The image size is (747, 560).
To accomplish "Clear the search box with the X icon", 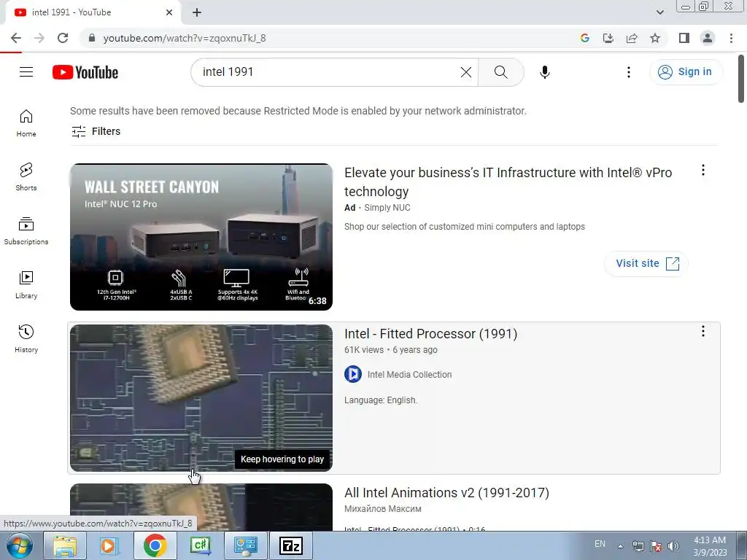I will coord(466,72).
